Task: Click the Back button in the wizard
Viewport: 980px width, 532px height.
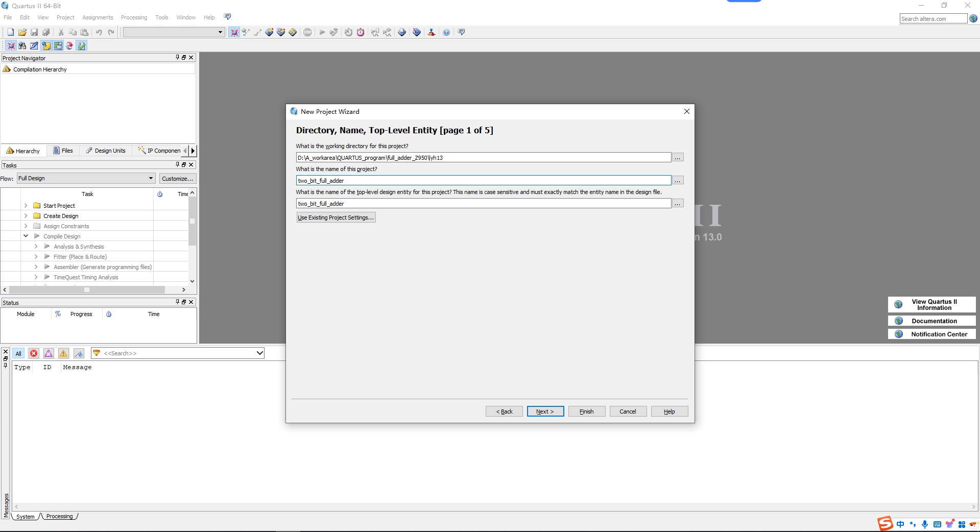Action: point(504,412)
